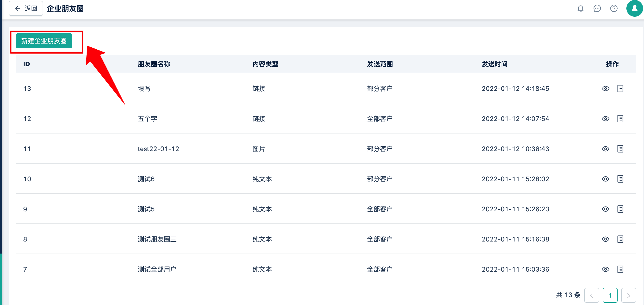Click the 发送时间 column header
This screenshot has height=305, width=644.
[x=494, y=64]
